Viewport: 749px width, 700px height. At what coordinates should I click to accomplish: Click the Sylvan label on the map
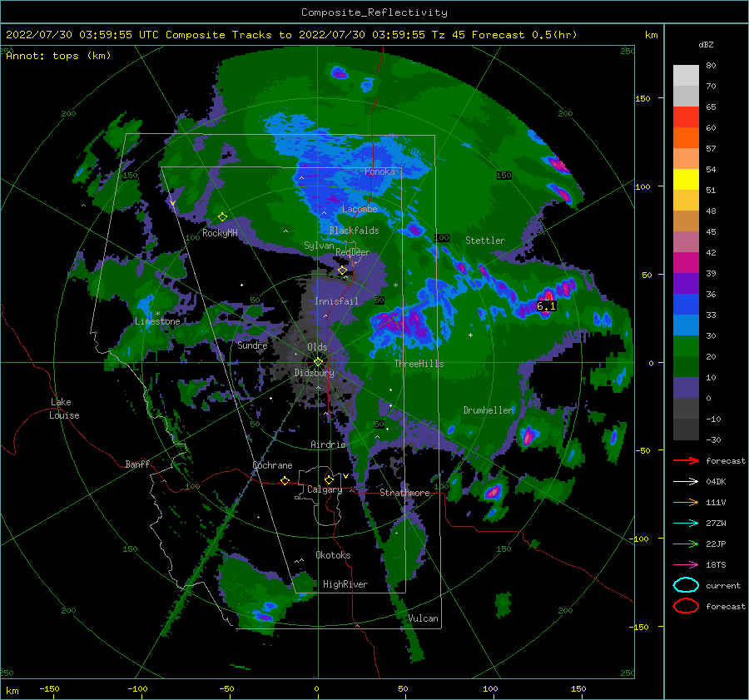pyautogui.click(x=319, y=246)
